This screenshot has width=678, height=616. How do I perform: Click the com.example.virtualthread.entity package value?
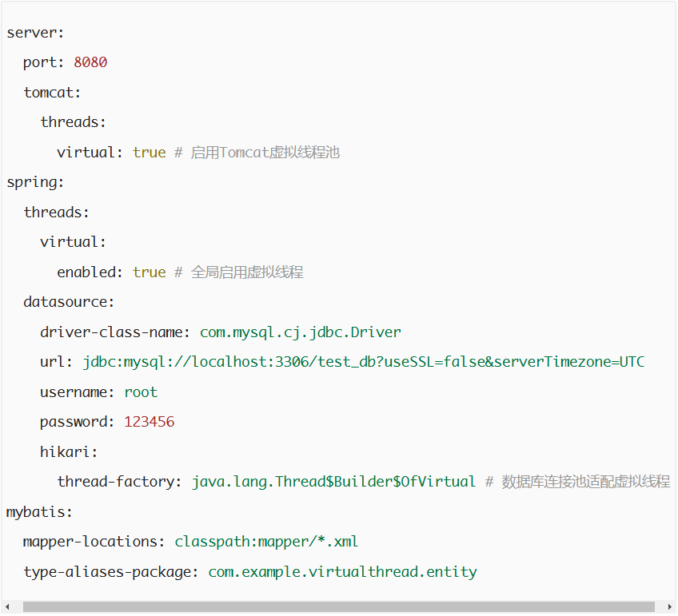click(x=342, y=572)
